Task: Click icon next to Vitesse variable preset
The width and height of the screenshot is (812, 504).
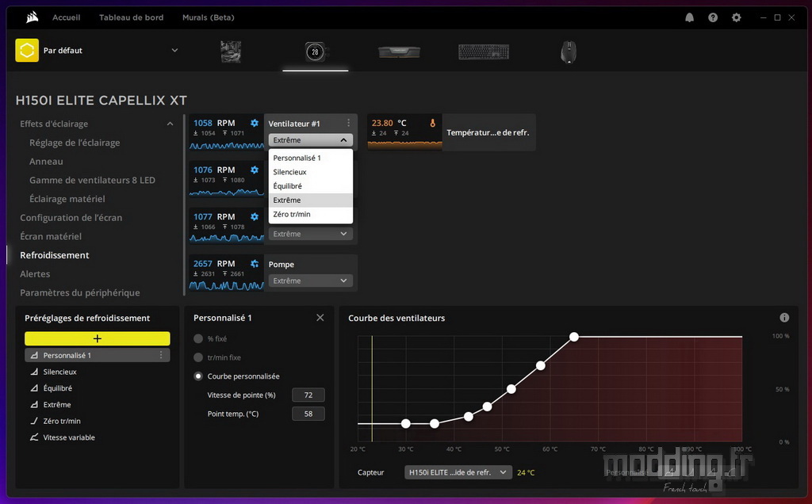Action: (34, 437)
